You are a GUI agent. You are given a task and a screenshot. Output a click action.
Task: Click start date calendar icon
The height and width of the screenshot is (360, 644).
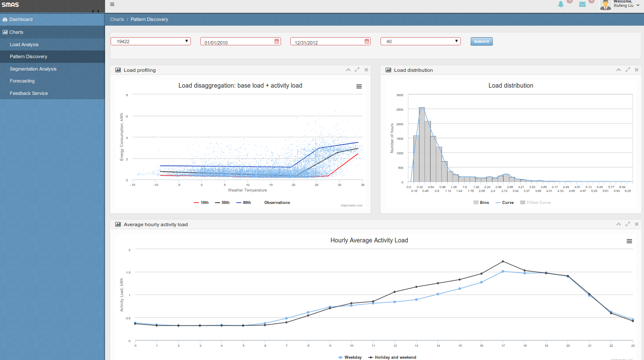(277, 41)
